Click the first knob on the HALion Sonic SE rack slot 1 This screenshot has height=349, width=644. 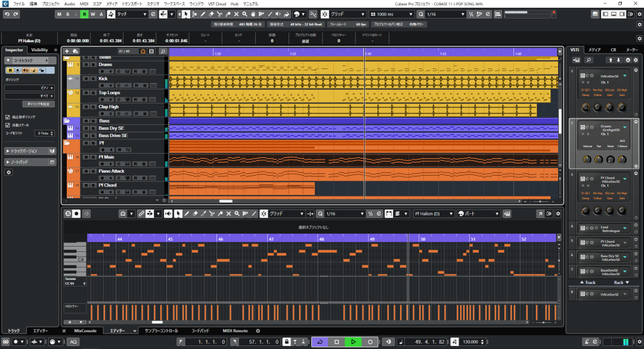[x=586, y=107]
